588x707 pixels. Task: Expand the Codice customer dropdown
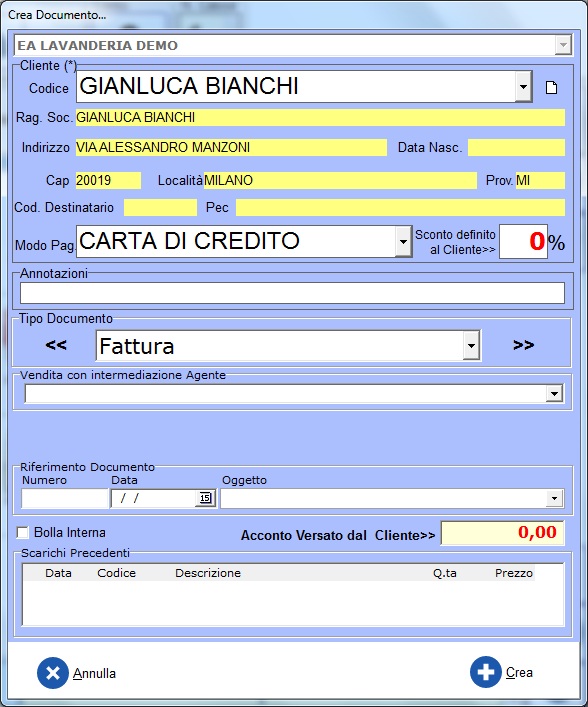click(523, 87)
